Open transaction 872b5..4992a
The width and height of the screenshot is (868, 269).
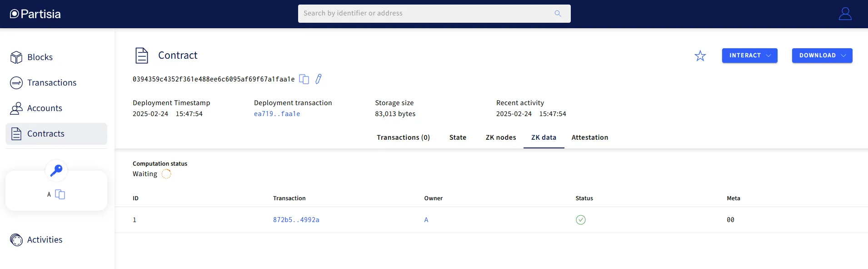click(296, 220)
